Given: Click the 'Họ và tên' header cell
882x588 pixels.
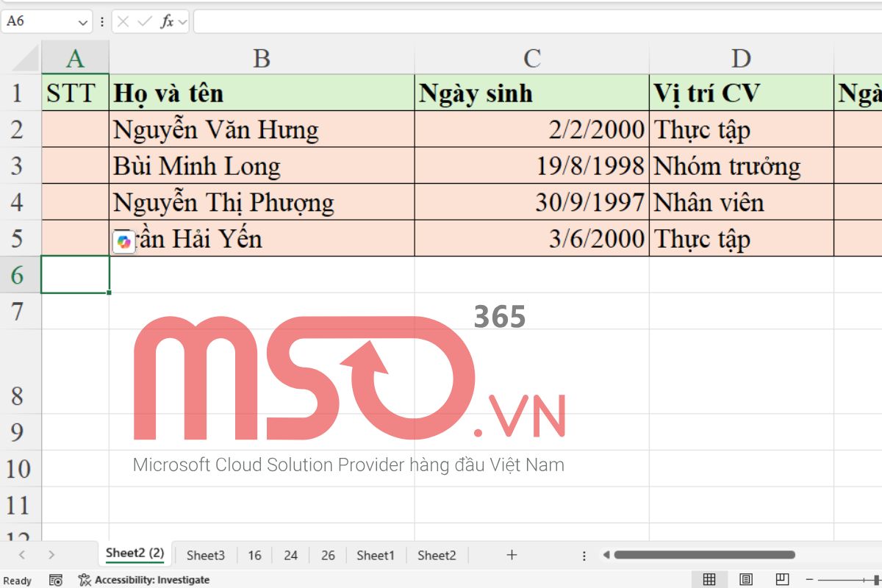Looking at the screenshot, I should pyautogui.click(x=262, y=93).
